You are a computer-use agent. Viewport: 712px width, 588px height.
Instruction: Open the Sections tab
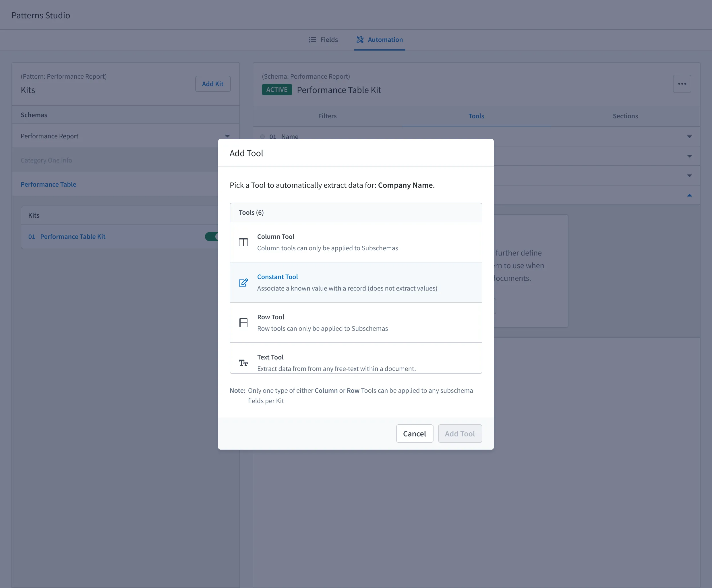pos(625,116)
